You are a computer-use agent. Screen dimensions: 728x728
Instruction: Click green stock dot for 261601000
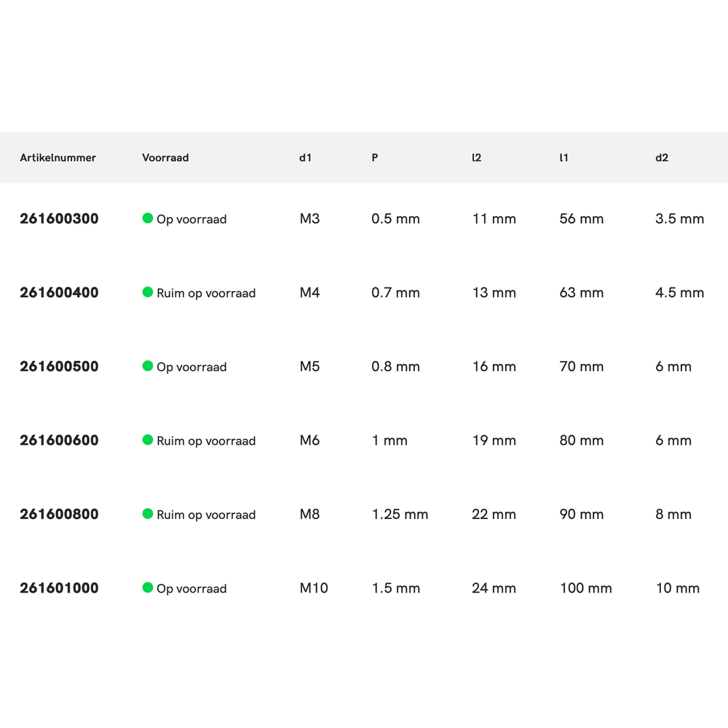[x=147, y=587]
